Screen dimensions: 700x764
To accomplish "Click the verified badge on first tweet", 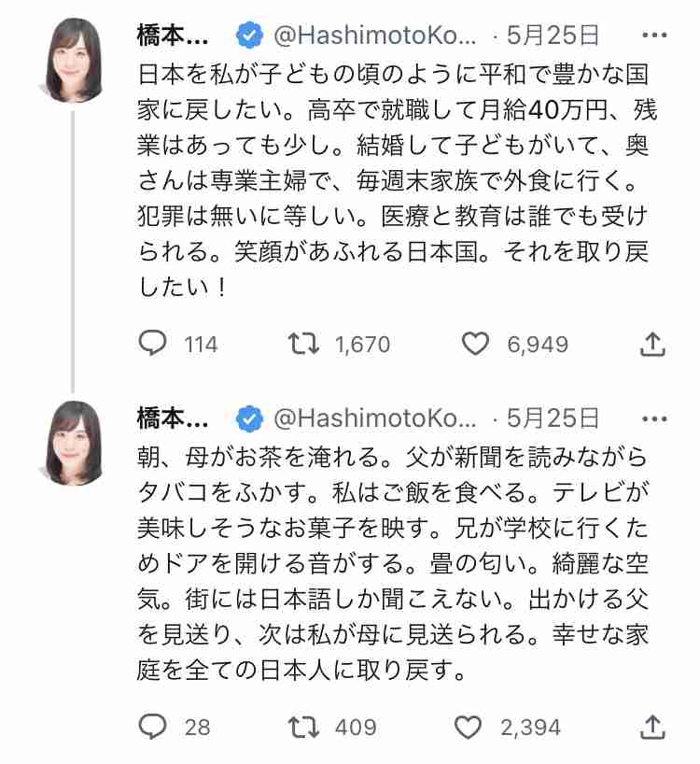I will point(249,37).
